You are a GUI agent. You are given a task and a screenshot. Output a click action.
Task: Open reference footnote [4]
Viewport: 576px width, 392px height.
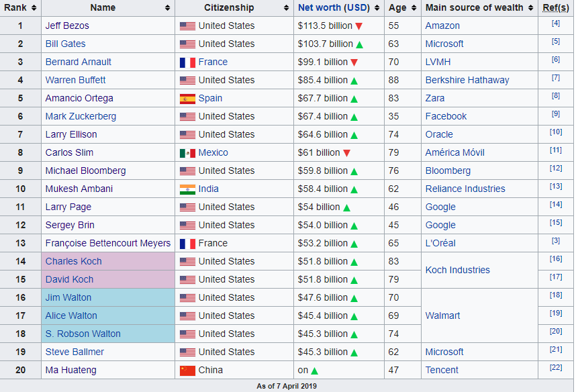pos(556,23)
